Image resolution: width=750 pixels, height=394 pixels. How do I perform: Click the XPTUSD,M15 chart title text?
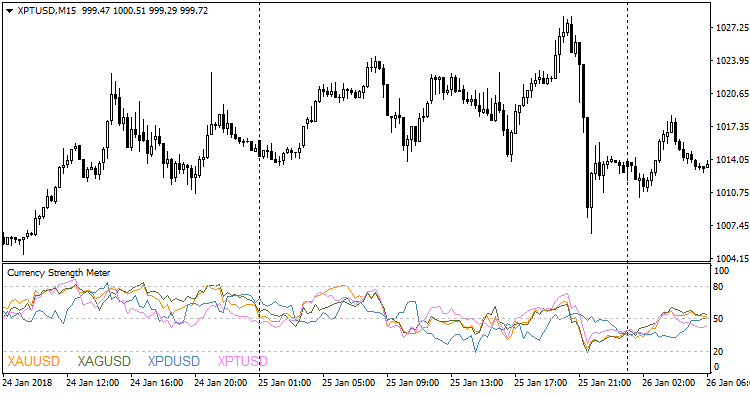46,11
